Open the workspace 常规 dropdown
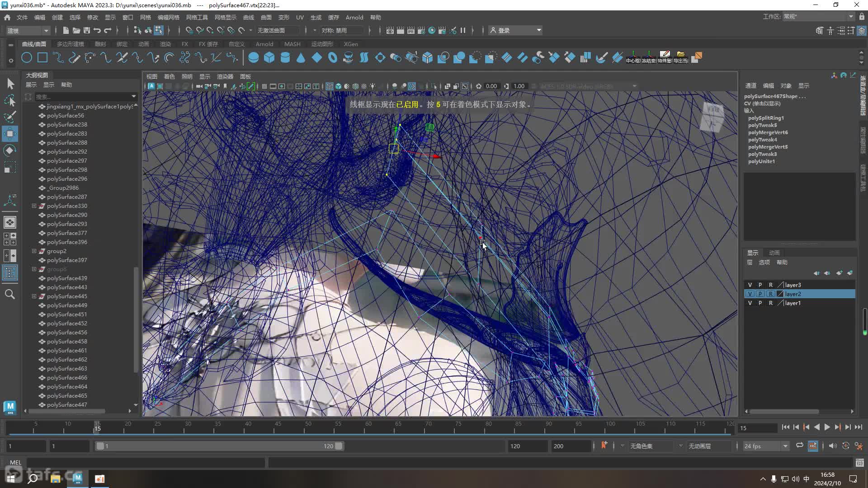The width and height of the screenshot is (868, 488). coord(818,17)
